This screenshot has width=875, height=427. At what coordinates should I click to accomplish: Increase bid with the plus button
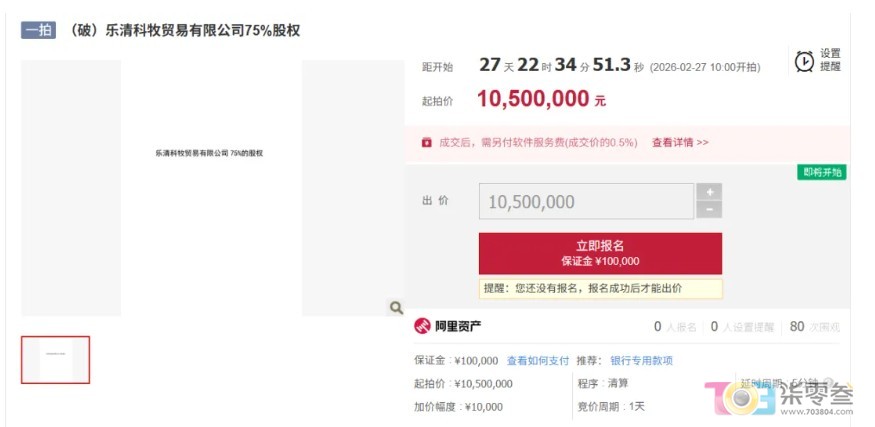click(x=709, y=192)
